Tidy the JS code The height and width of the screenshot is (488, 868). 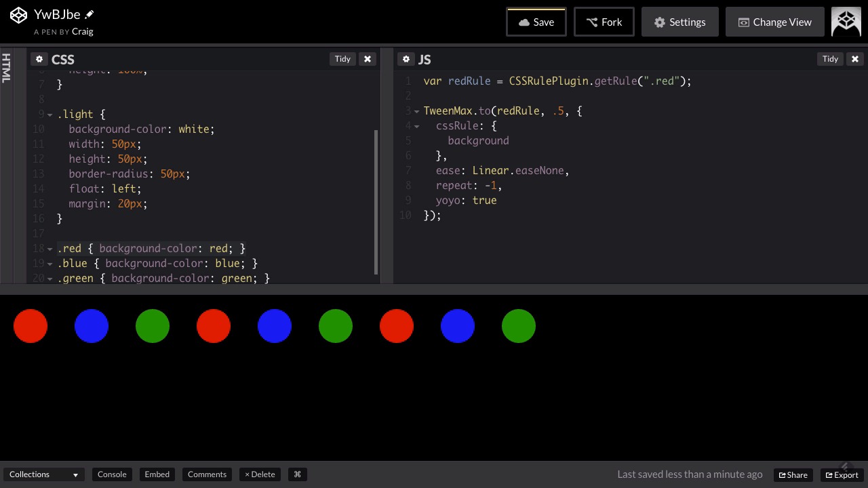point(830,59)
